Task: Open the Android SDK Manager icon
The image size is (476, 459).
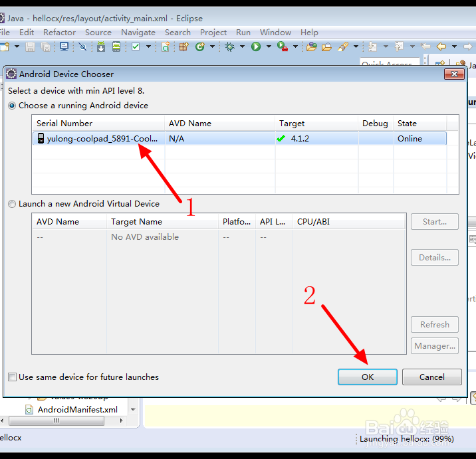Action: [101, 46]
